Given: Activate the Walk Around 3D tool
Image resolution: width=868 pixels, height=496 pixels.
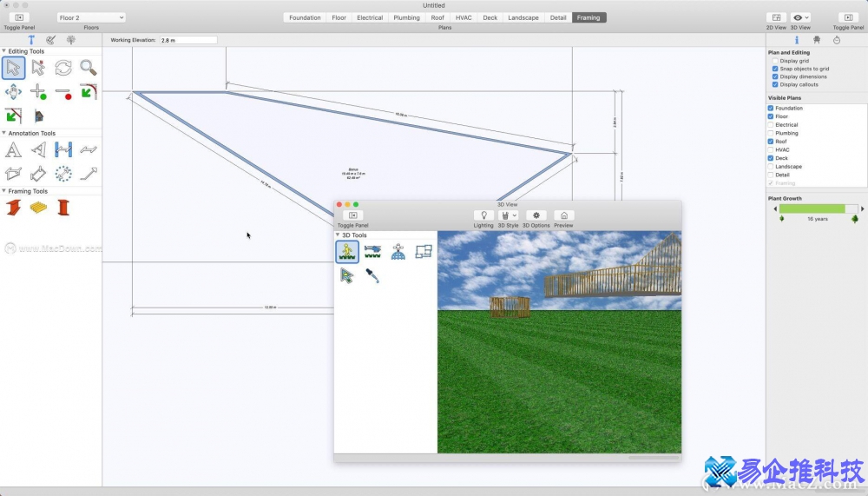Looking at the screenshot, I should [347, 252].
